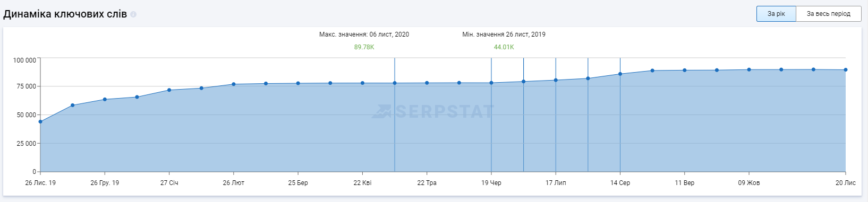Switch to За весь період view
868x202 pixels.
(828, 14)
